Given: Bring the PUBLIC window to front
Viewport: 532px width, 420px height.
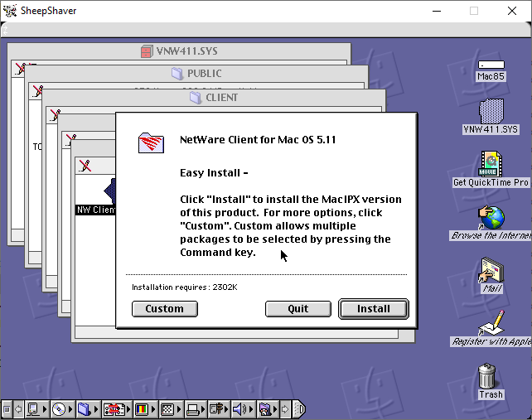Looking at the screenshot, I should pyautogui.click(x=196, y=74).
